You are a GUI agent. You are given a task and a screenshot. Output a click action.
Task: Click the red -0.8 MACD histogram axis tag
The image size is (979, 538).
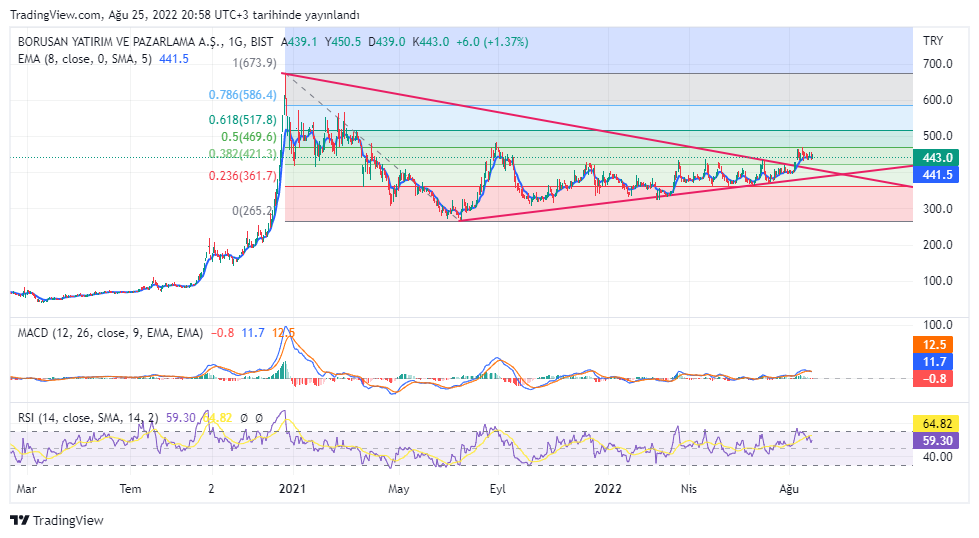tap(933, 378)
